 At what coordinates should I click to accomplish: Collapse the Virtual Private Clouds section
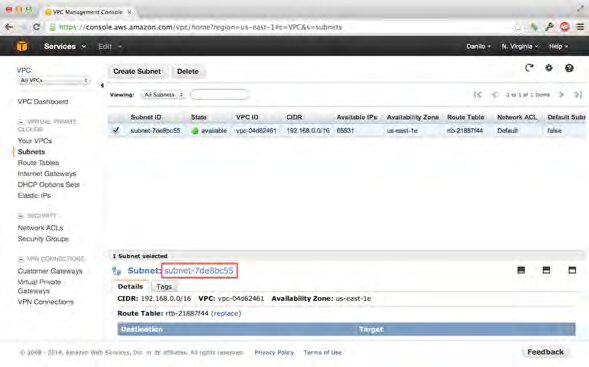21,122
